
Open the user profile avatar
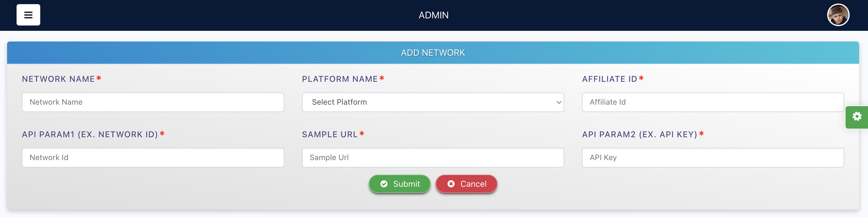click(838, 15)
